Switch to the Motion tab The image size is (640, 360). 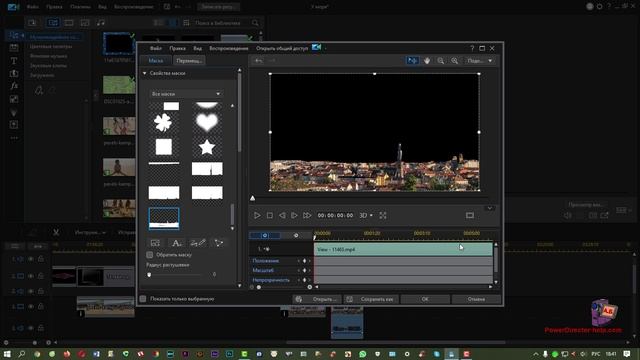pos(189,60)
